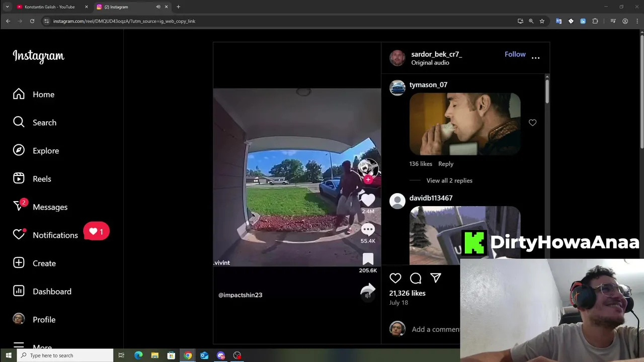Open Extensions puzzle menu

[595, 21]
